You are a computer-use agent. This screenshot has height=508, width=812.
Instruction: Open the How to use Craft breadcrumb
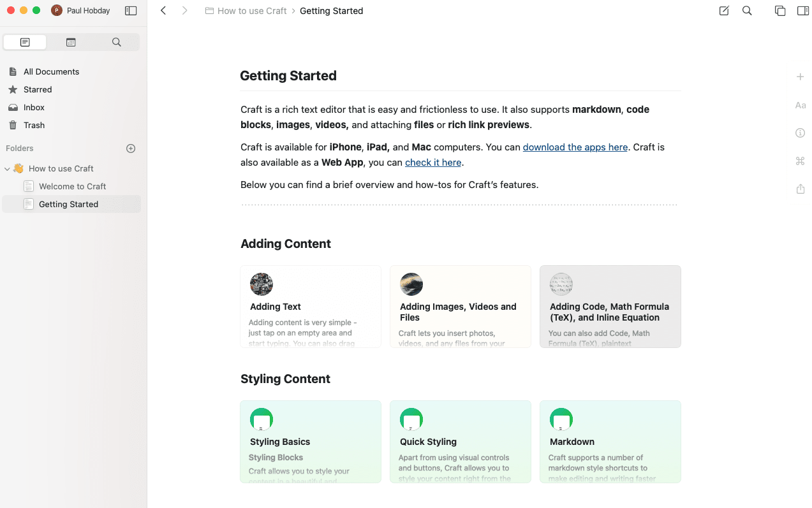pos(251,11)
